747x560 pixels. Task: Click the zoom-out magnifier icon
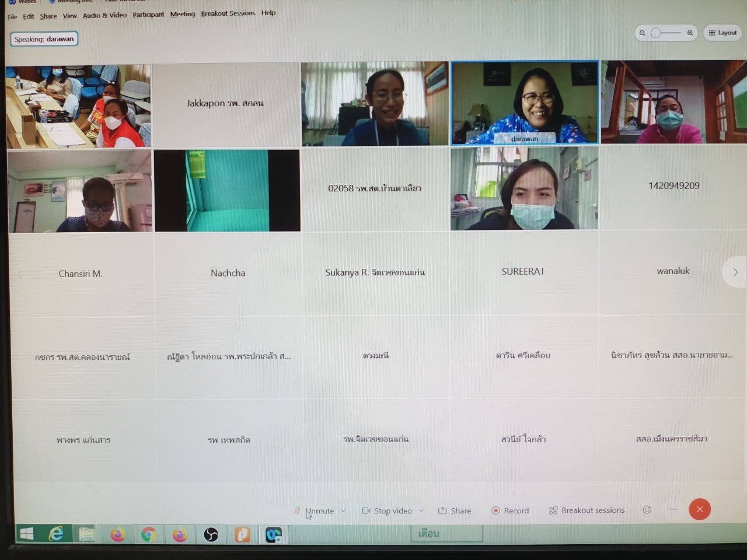(642, 33)
